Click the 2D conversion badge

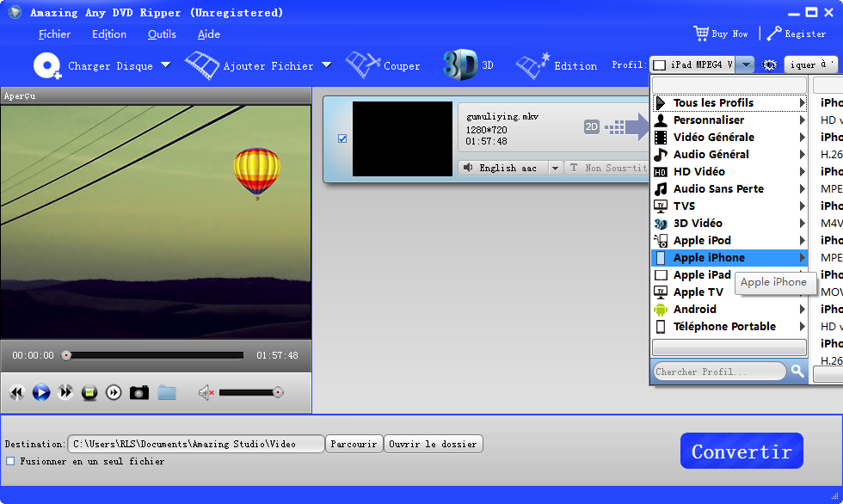(592, 126)
